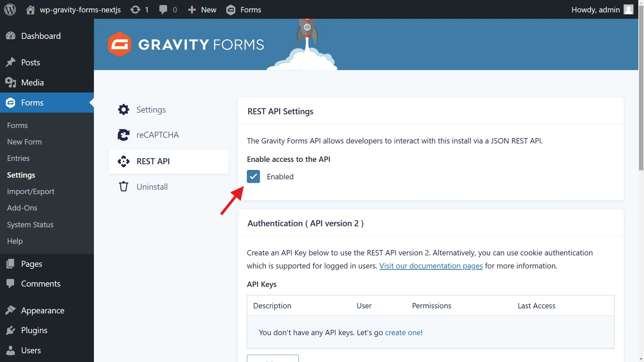Open Gravity Forms icon in admin bar

click(231, 10)
